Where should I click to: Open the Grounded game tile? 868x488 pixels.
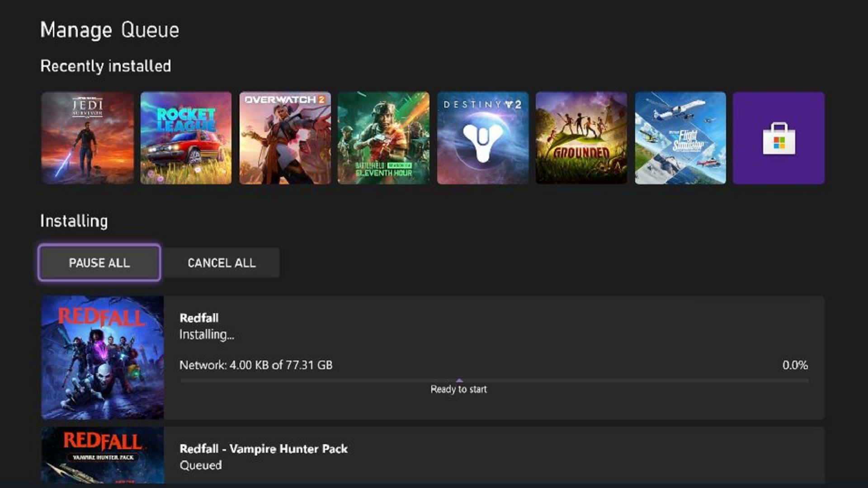coord(581,138)
